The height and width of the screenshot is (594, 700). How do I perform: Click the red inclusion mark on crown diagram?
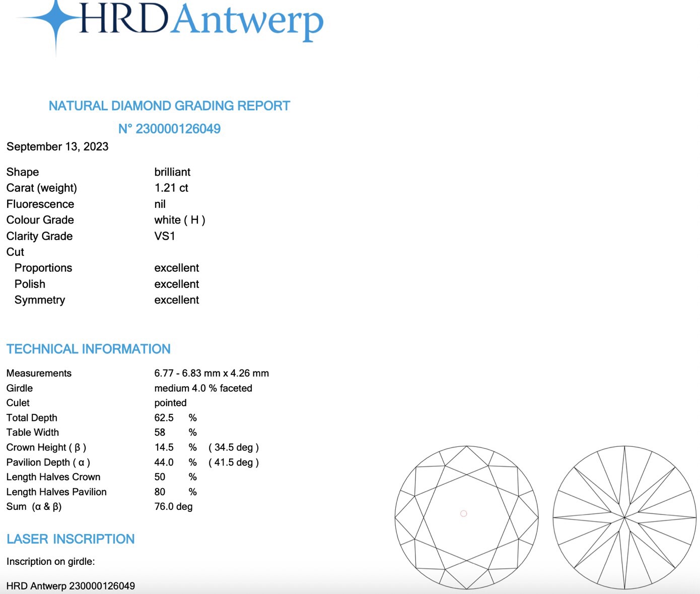click(464, 513)
